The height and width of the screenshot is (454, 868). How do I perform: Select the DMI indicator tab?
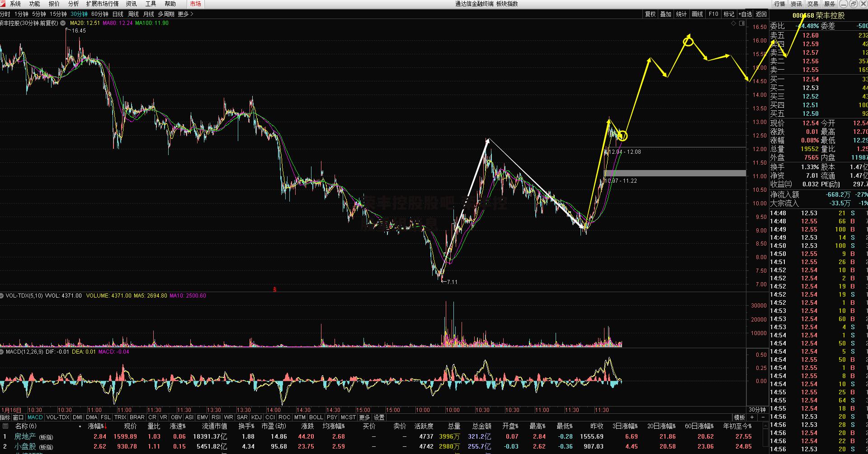[x=78, y=417]
